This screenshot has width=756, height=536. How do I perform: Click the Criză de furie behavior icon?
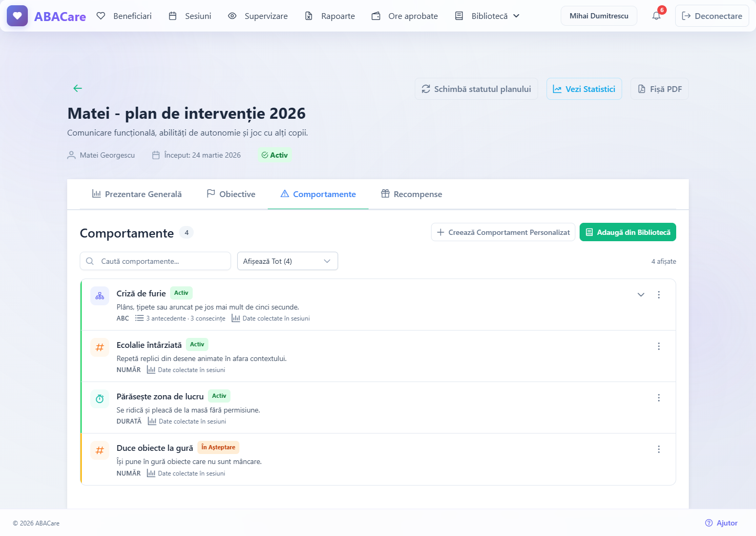click(100, 296)
